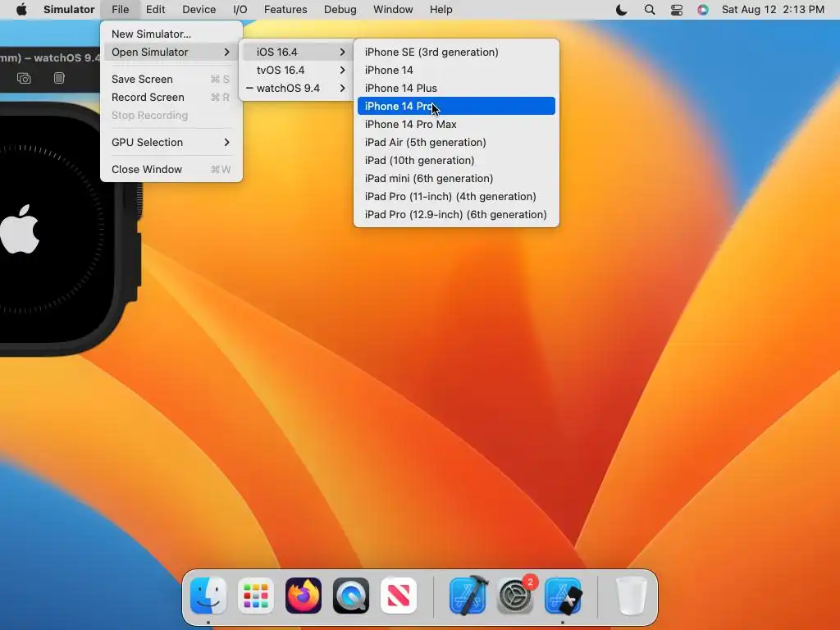
Task: Open the Debug menu
Action: 340,10
